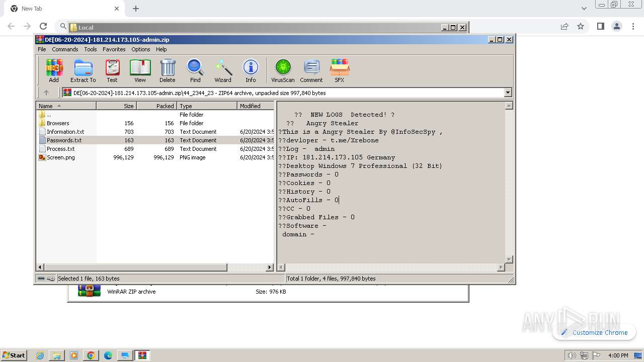Image resolution: width=644 pixels, height=362 pixels.
Task: Click the View file toolbar icon
Action: point(140,71)
